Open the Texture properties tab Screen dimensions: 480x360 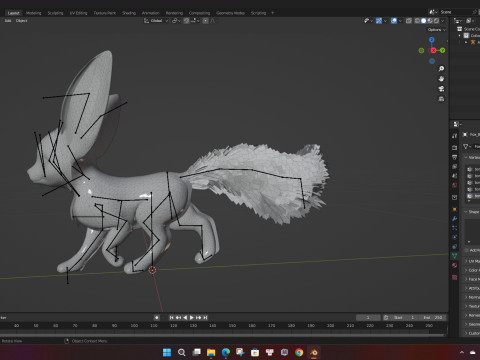[x=455, y=277]
